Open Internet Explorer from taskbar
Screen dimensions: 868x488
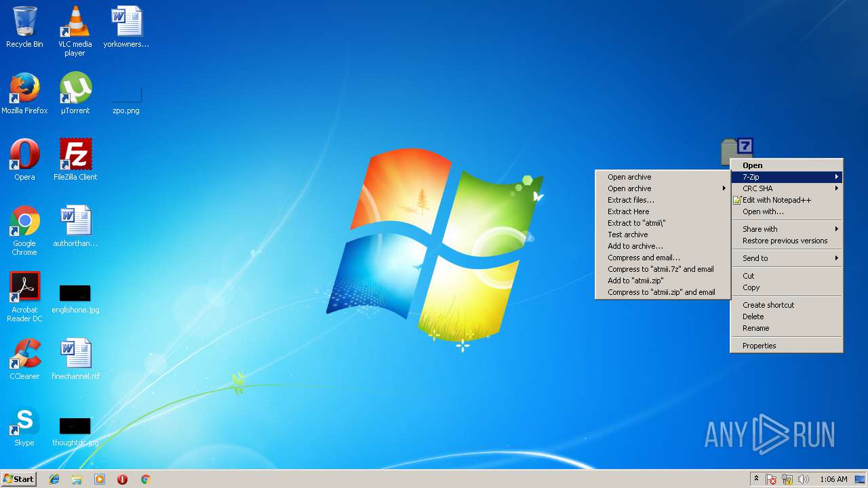coord(54,479)
